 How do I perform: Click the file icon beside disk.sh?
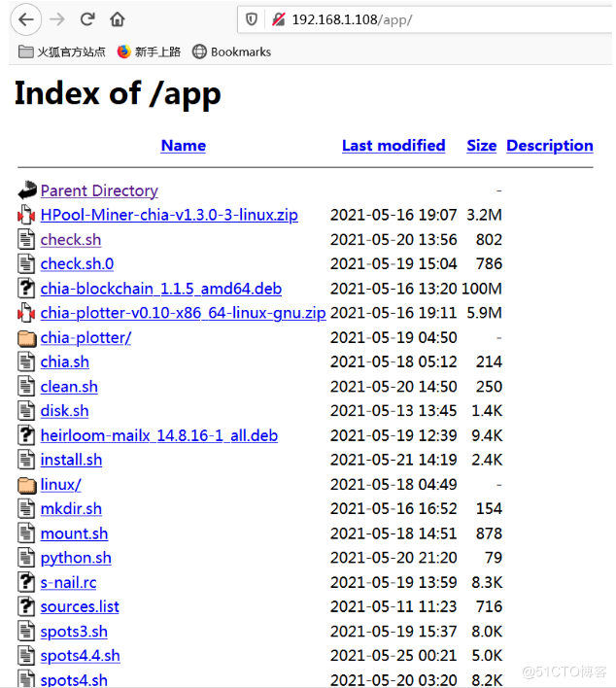coord(26,410)
